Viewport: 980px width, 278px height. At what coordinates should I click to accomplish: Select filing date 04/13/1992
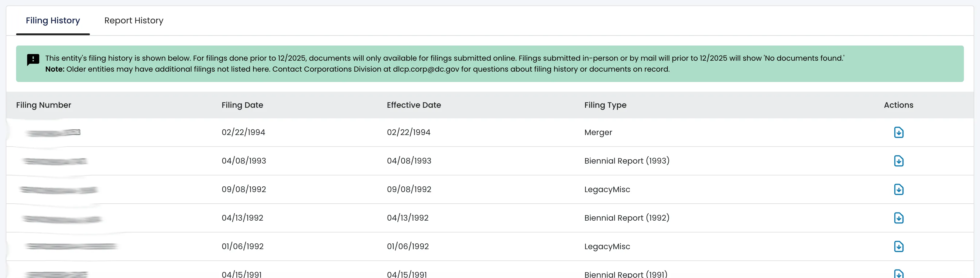pos(242,218)
